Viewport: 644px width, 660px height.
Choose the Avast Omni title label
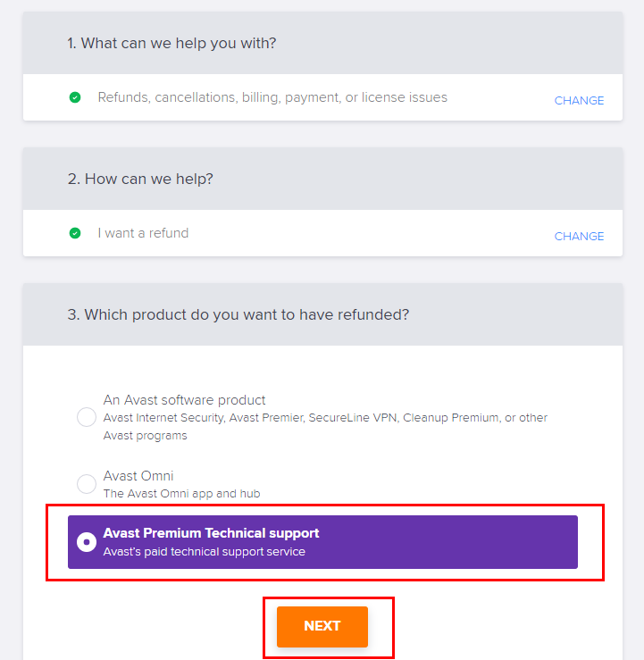pyautogui.click(x=138, y=476)
